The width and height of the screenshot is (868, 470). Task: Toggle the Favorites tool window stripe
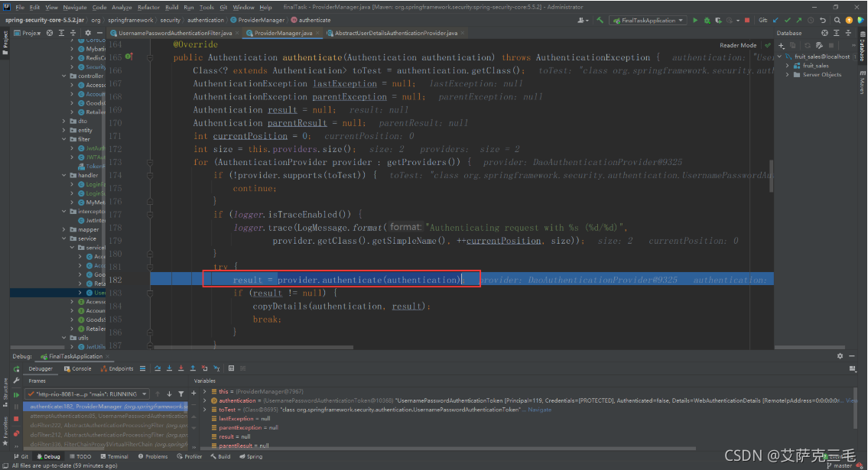click(x=5, y=431)
